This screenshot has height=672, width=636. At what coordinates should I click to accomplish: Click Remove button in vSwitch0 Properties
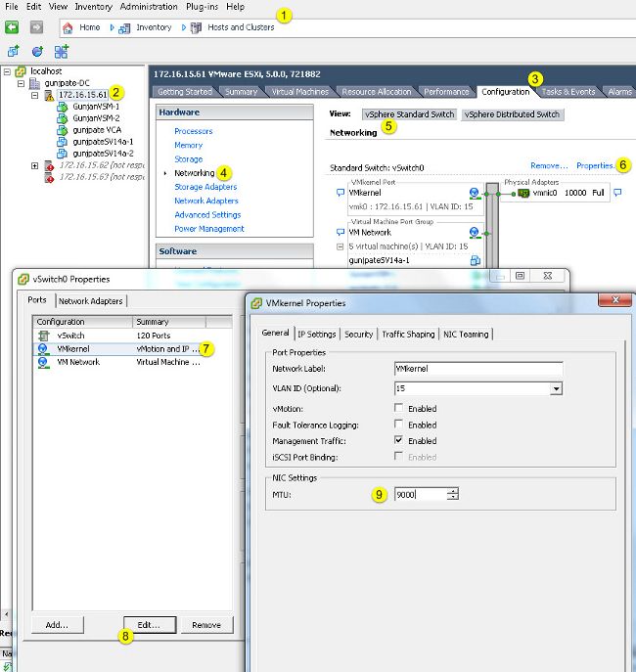[206, 625]
